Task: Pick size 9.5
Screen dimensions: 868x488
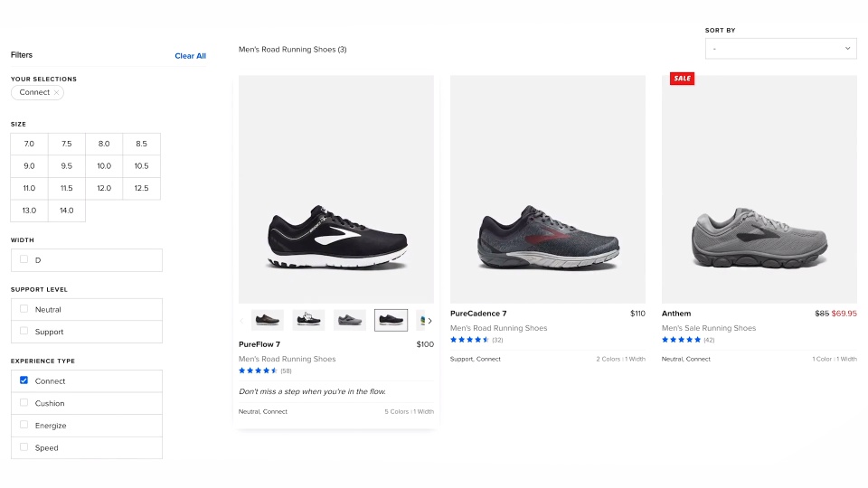Action: 66,166
